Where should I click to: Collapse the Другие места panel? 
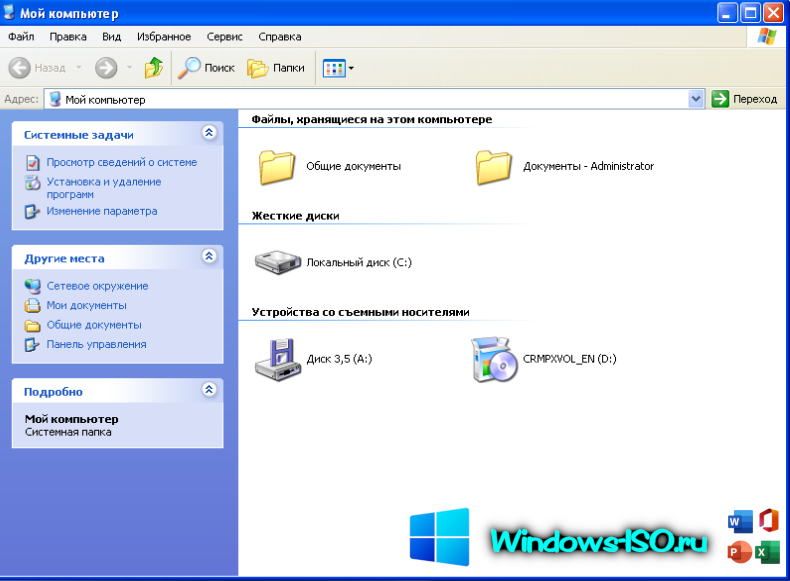(x=209, y=256)
